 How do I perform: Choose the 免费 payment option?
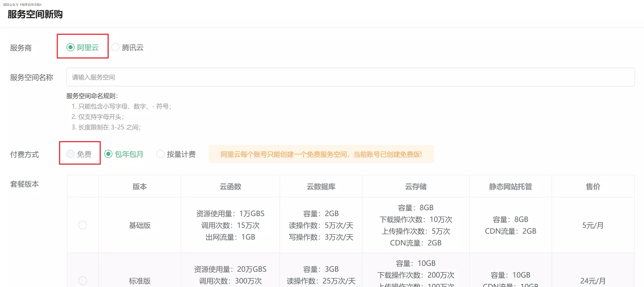coord(71,154)
